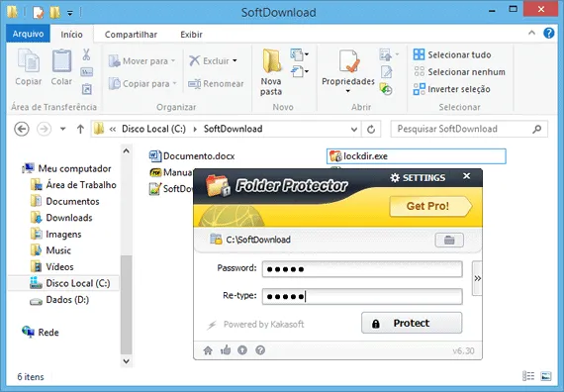Click the back navigation arrow
Image resolution: width=564 pixels, height=392 pixels.
pyautogui.click(x=22, y=129)
